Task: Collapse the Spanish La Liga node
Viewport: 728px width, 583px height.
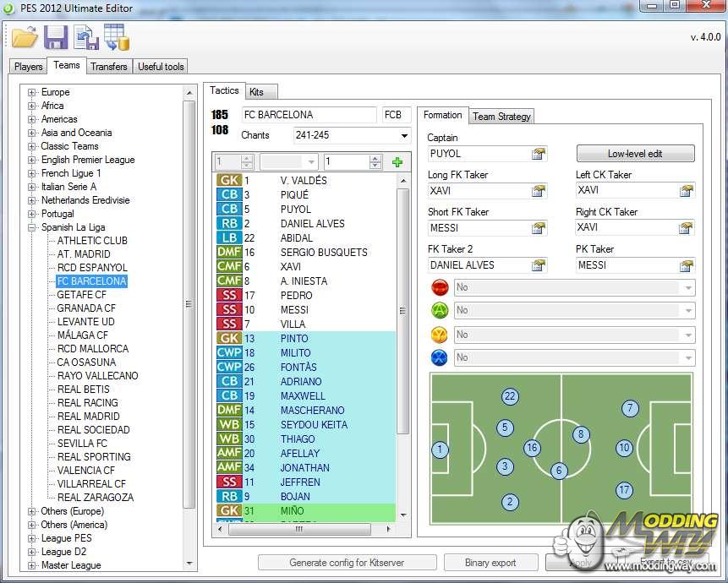Action: click(32, 227)
